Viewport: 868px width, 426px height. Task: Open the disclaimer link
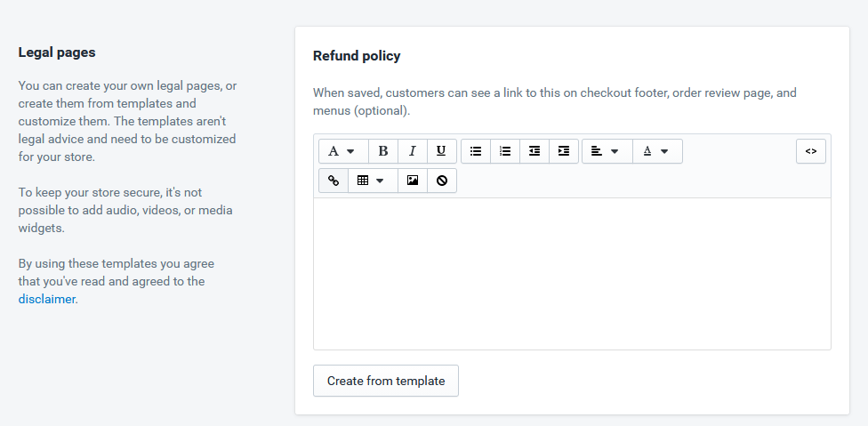click(46, 300)
